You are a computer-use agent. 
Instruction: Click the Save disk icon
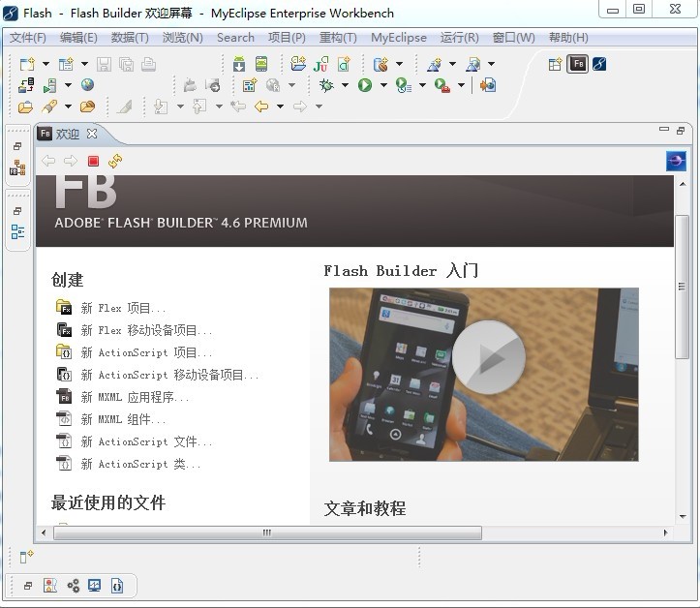pyautogui.click(x=104, y=64)
